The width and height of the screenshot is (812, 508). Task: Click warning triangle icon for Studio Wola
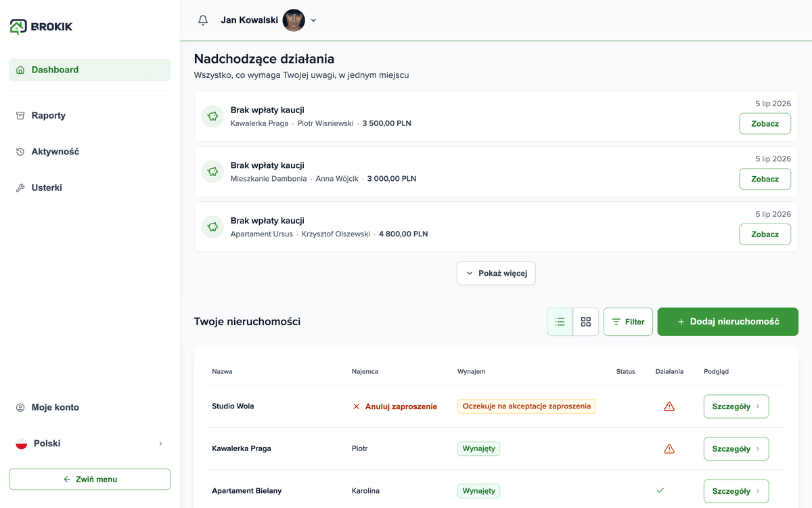669,406
